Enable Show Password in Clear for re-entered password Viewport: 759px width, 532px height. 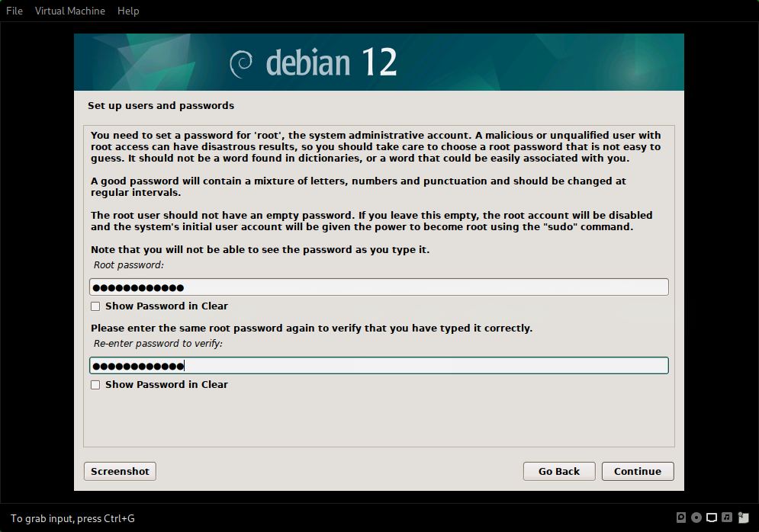[95, 384]
